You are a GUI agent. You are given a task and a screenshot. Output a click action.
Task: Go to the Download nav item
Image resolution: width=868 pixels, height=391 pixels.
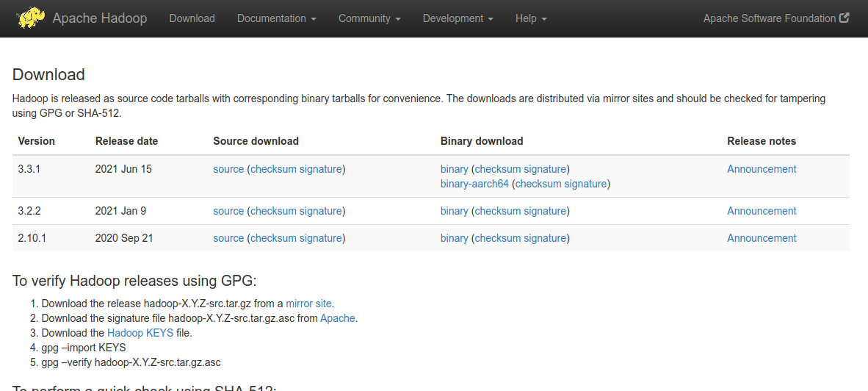(x=192, y=18)
